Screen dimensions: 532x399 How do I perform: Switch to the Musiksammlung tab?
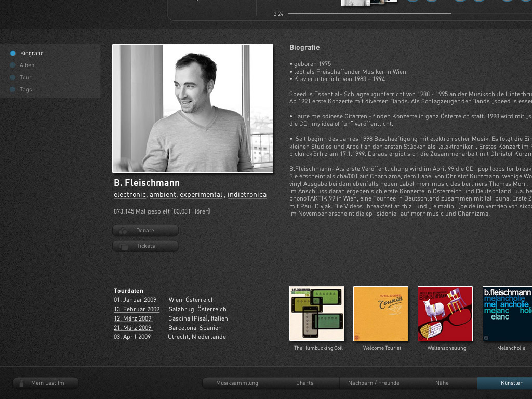[x=237, y=383]
